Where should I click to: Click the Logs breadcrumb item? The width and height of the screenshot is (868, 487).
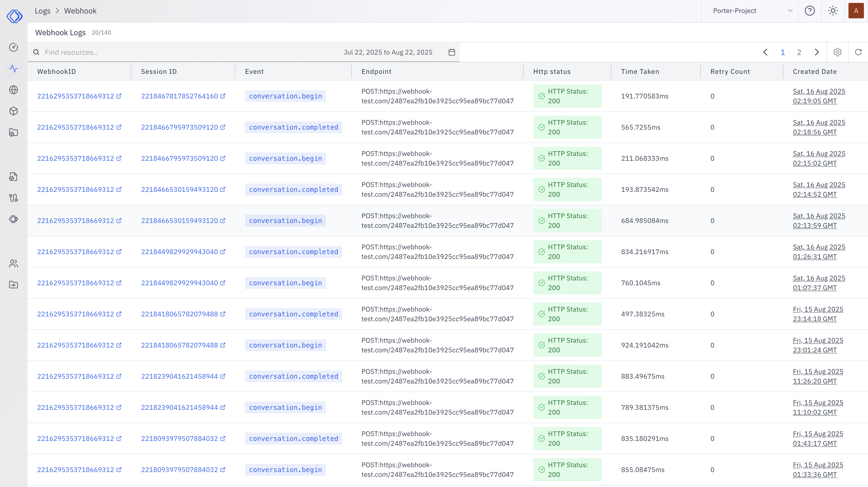(42, 10)
